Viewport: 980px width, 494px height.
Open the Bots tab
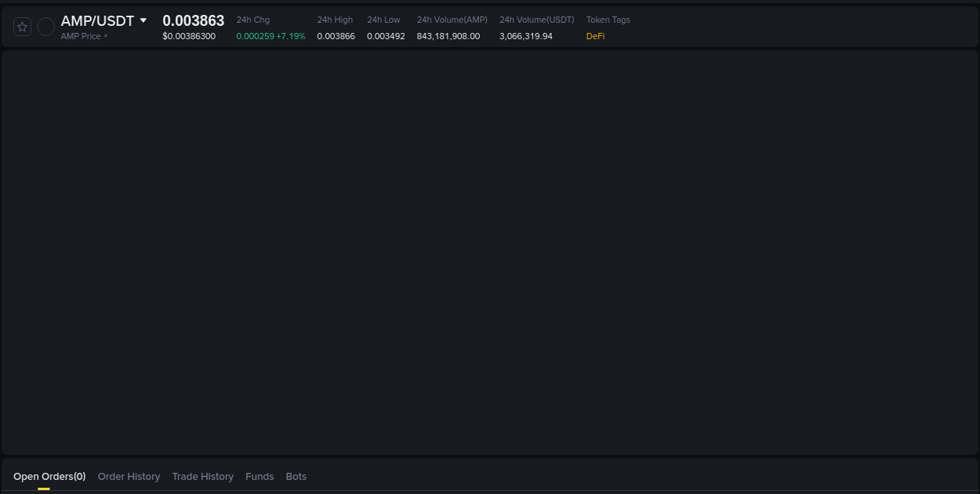coord(296,476)
